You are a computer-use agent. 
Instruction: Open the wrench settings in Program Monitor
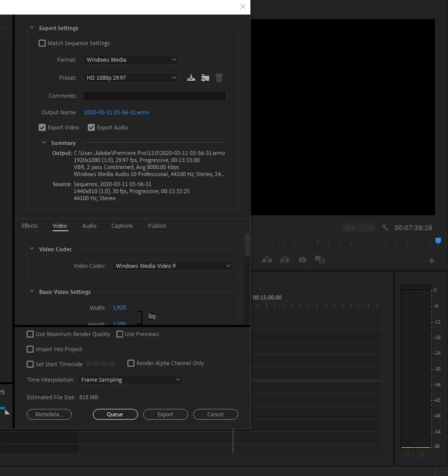tap(384, 227)
